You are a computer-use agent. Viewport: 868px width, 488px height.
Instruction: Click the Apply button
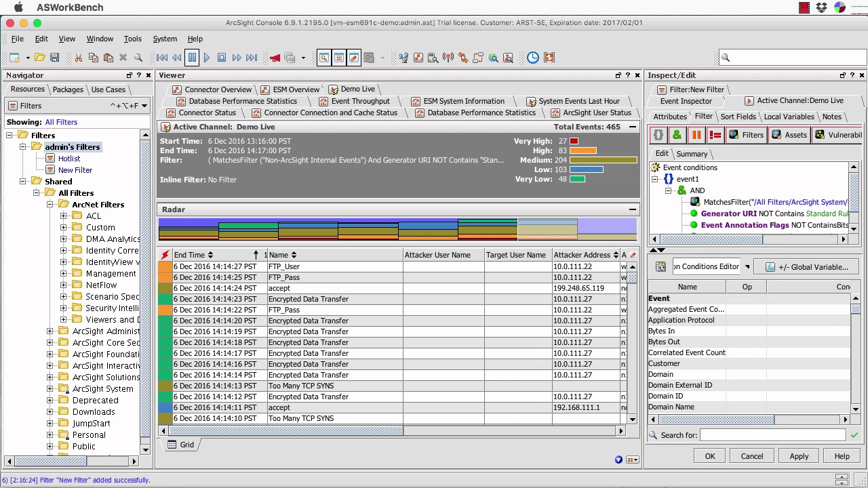[x=799, y=456]
